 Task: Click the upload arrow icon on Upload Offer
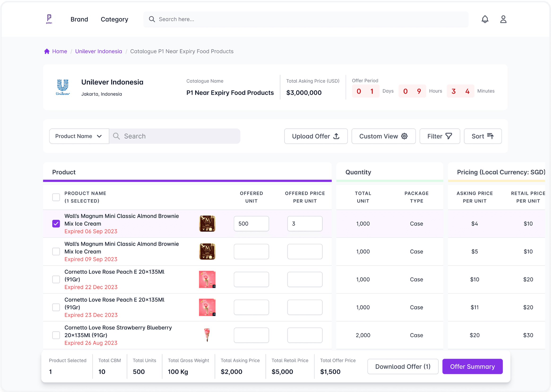coord(336,136)
